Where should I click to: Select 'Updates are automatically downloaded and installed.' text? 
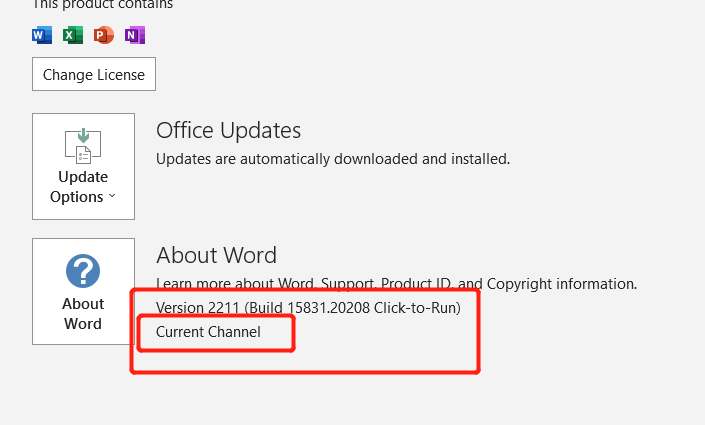click(x=333, y=159)
